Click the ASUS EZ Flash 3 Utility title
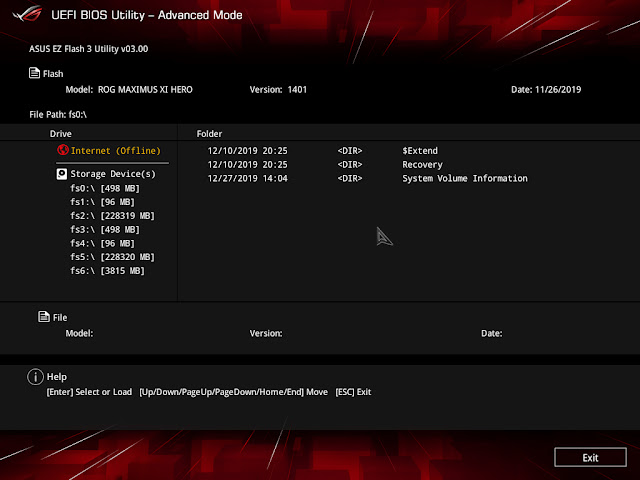This screenshot has height=480, width=640. point(89,49)
